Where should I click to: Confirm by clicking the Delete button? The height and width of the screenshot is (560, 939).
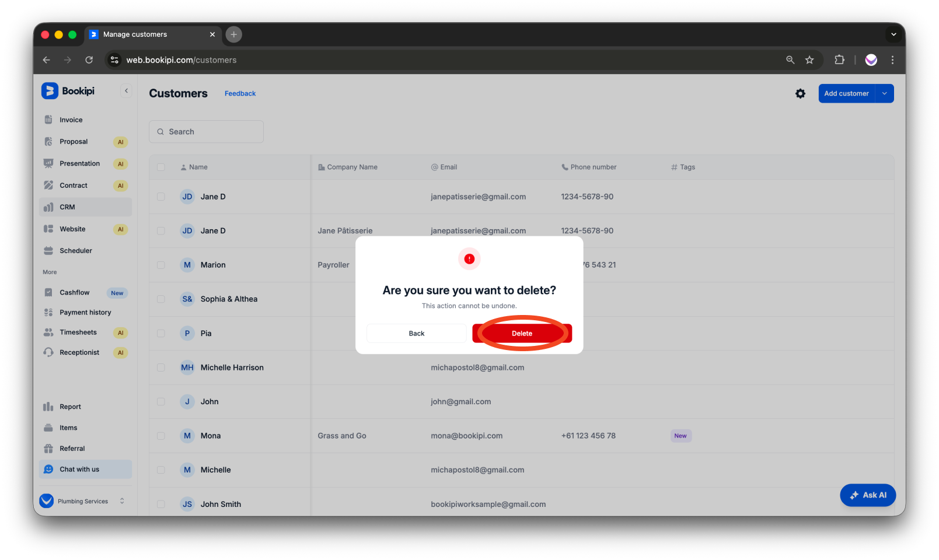pyautogui.click(x=522, y=333)
